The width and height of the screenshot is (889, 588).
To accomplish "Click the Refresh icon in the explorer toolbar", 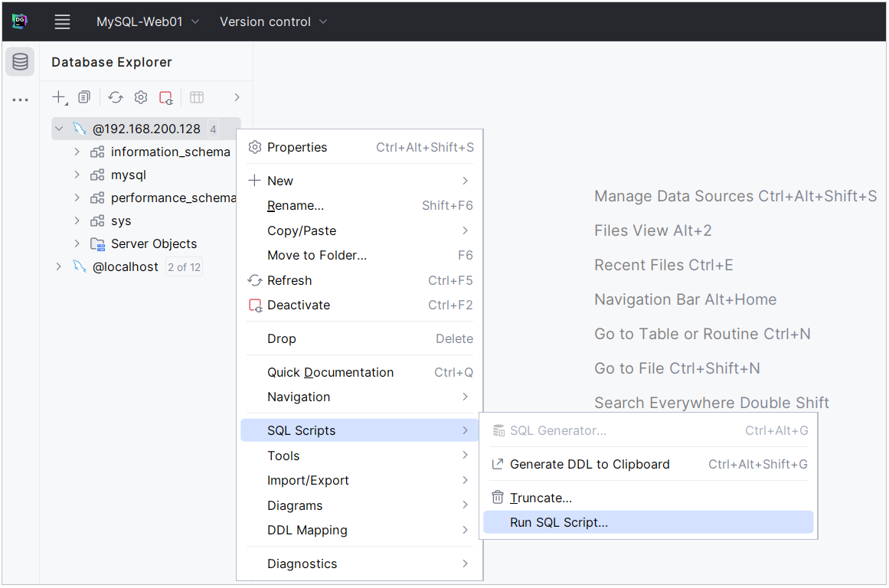I will [x=115, y=97].
